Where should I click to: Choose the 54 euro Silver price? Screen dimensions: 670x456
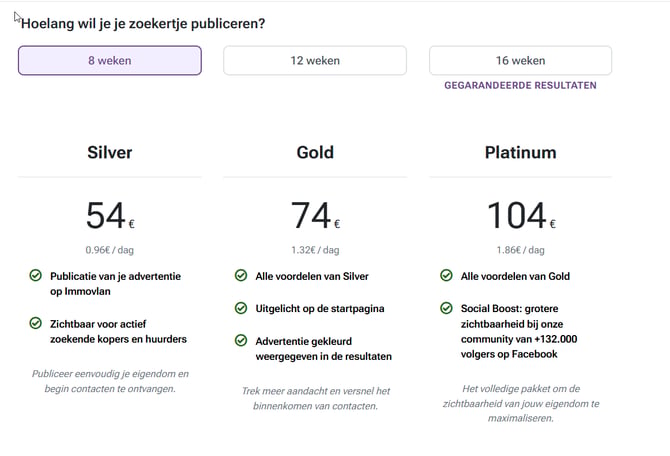(x=110, y=215)
